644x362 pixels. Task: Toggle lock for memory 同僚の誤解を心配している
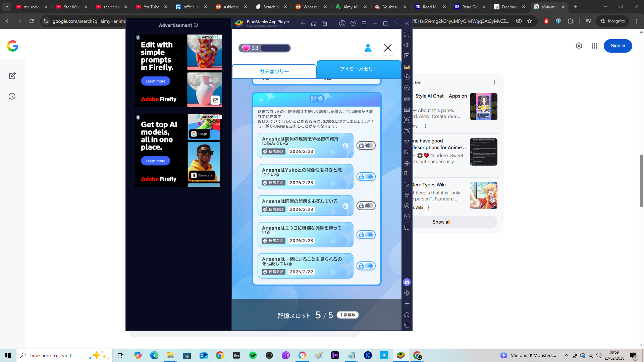click(x=366, y=206)
